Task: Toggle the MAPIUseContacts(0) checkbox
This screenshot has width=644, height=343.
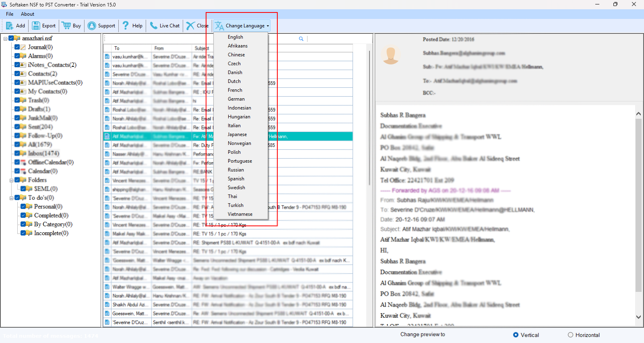Action: coord(17,83)
